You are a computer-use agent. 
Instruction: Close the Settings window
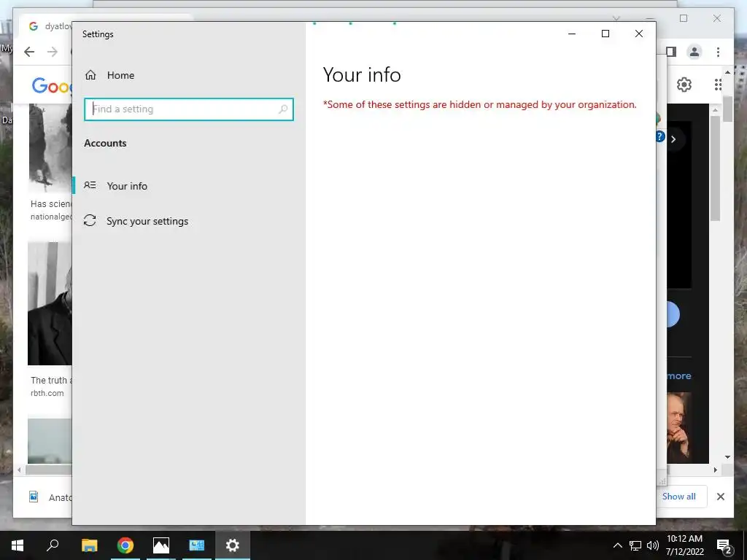(x=639, y=34)
